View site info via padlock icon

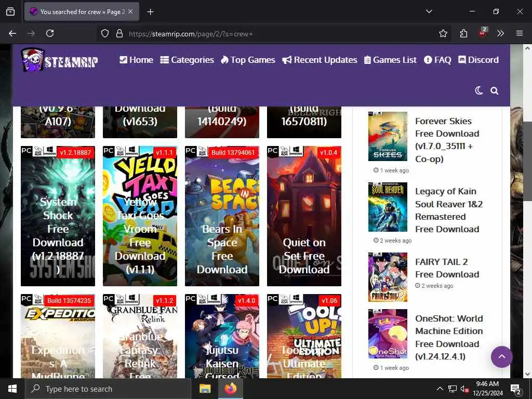[x=119, y=33]
